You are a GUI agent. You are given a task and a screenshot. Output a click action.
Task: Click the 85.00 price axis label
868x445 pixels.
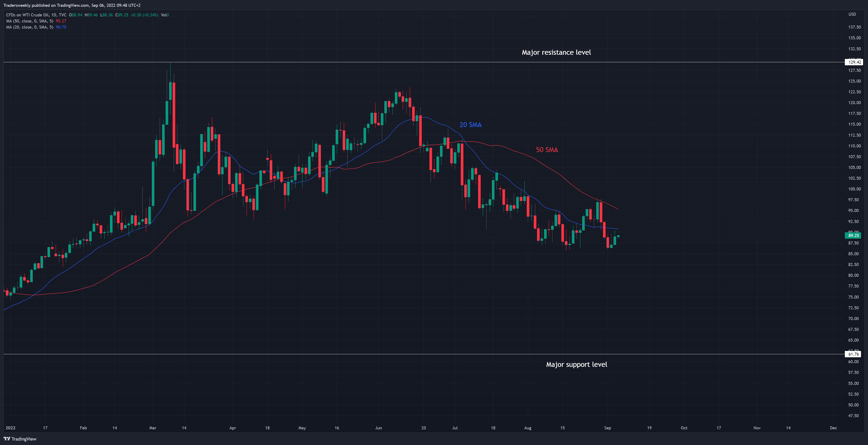[853, 254]
